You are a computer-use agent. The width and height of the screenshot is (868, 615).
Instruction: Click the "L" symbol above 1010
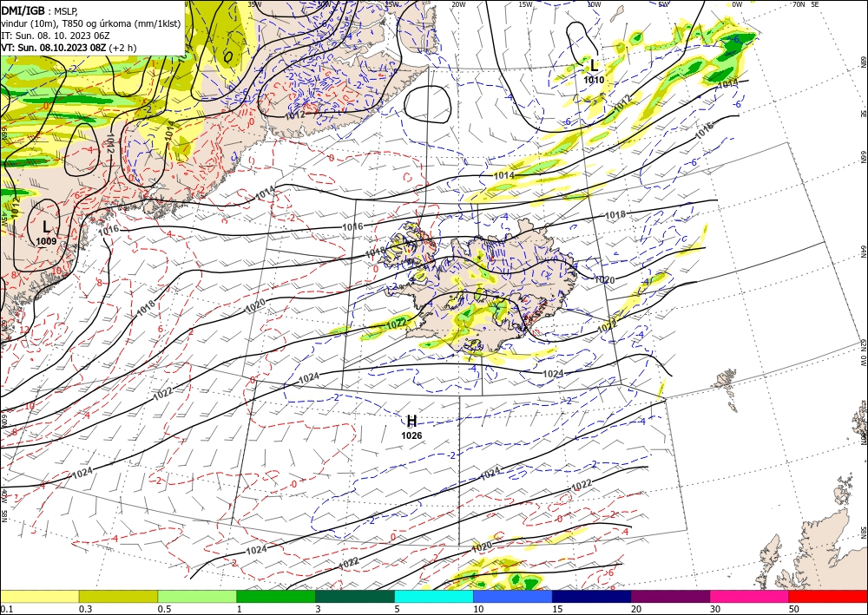pos(594,65)
